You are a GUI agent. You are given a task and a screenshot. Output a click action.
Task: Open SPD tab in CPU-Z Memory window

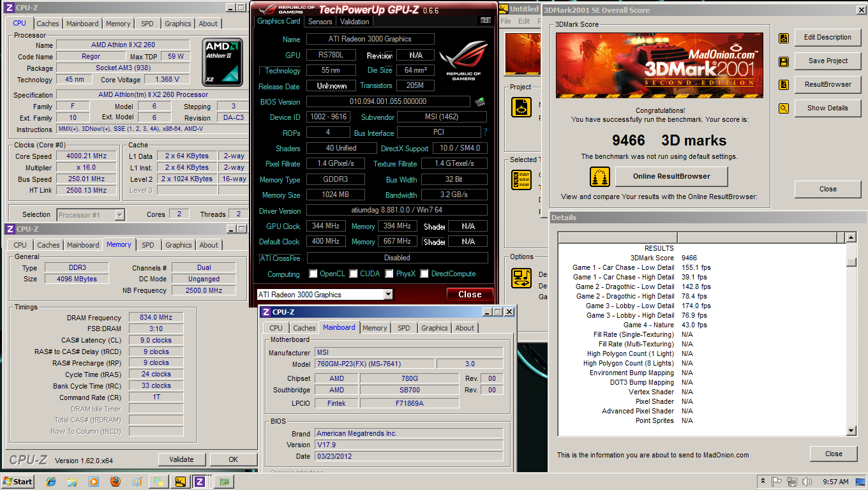coord(148,245)
